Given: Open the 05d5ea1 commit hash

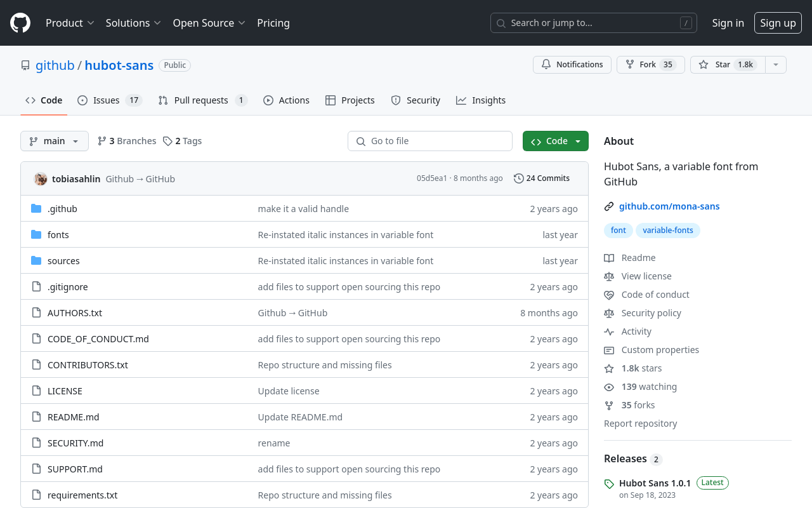Looking at the screenshot, I should click(x=432, y=178).
